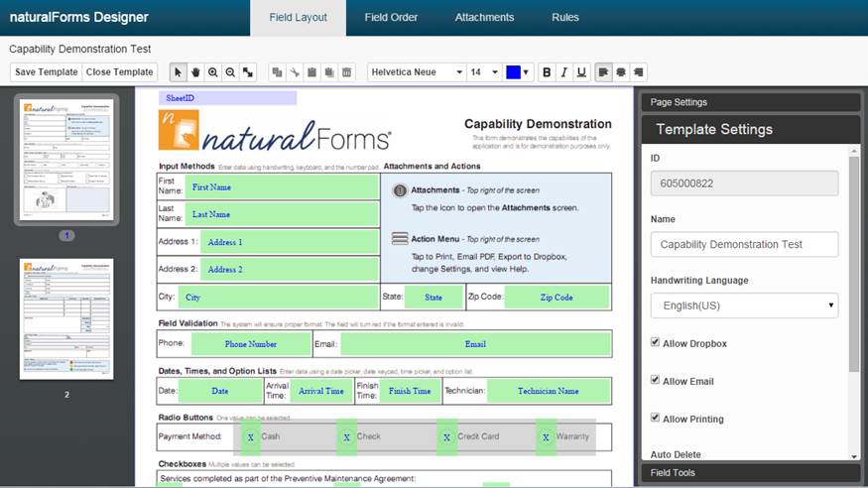Viewport: 868px width, 488px height.
Task: Toggle italic formatting
Action: click(563, 72)
